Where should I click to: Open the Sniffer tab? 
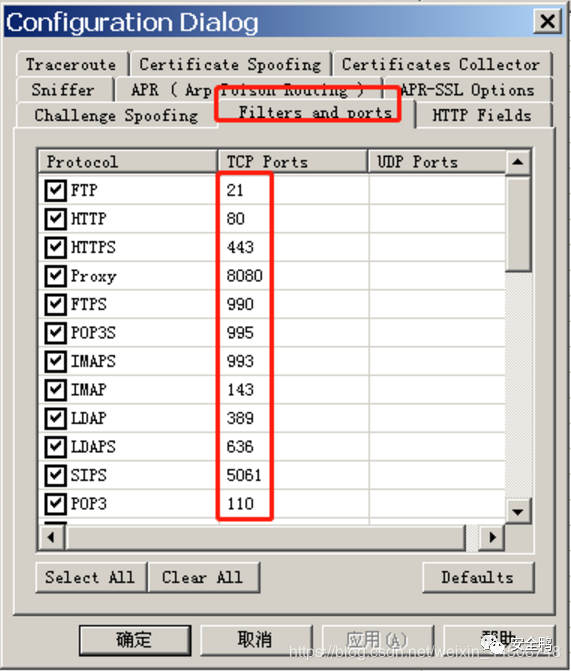[x=65, y=90]
